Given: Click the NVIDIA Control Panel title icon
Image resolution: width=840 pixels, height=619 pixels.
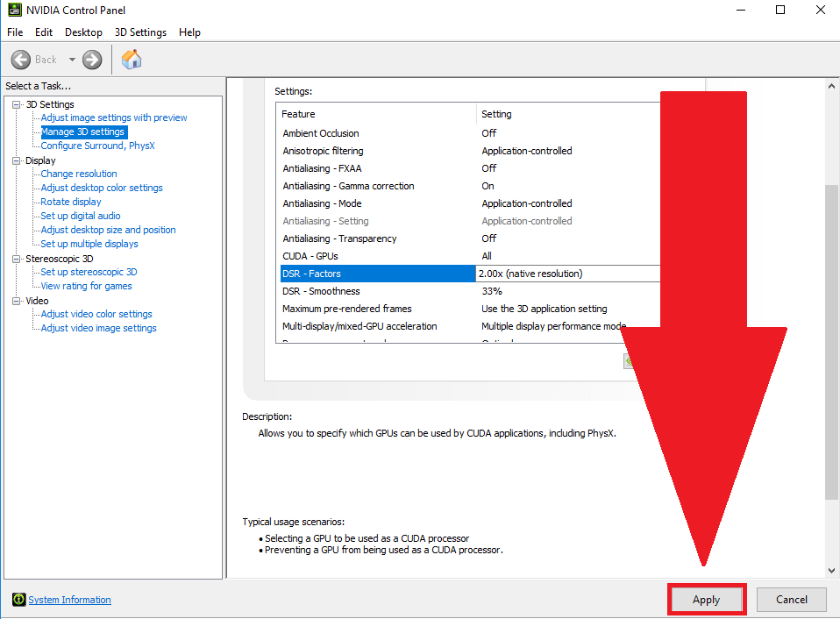Looking at the screenshot, I should 14,10.
